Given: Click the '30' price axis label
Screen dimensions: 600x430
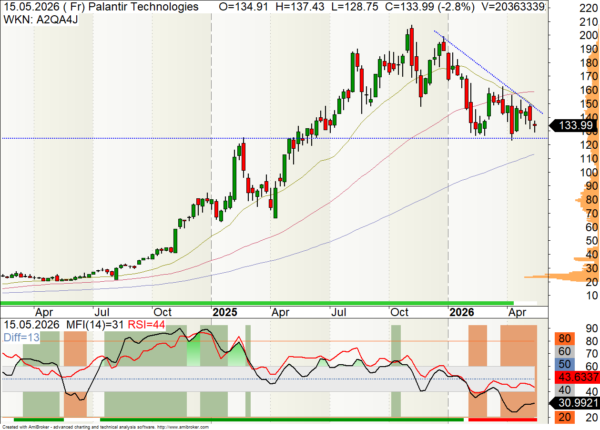Looking at the screenshot, I should (592, 268).
